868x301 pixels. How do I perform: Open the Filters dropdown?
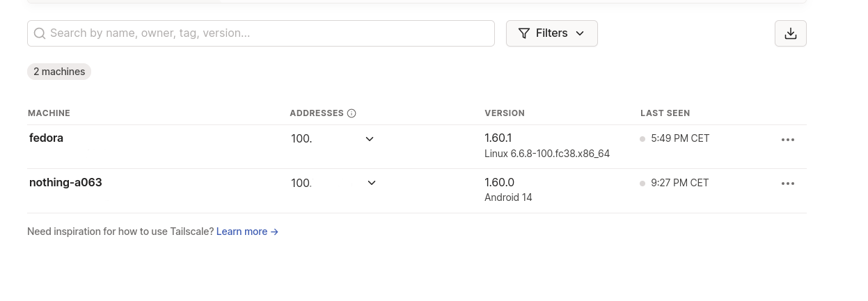tap(551, 33)
